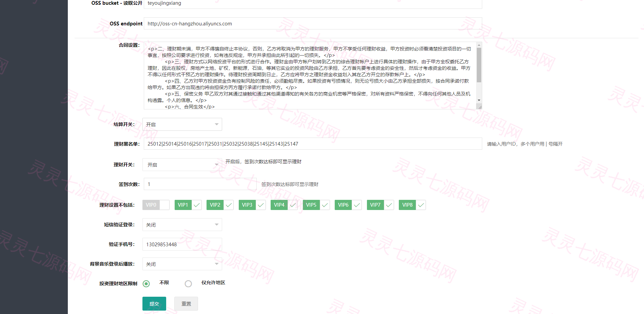
Task: Click the 重置 reset button
Action: click(186, 303)
